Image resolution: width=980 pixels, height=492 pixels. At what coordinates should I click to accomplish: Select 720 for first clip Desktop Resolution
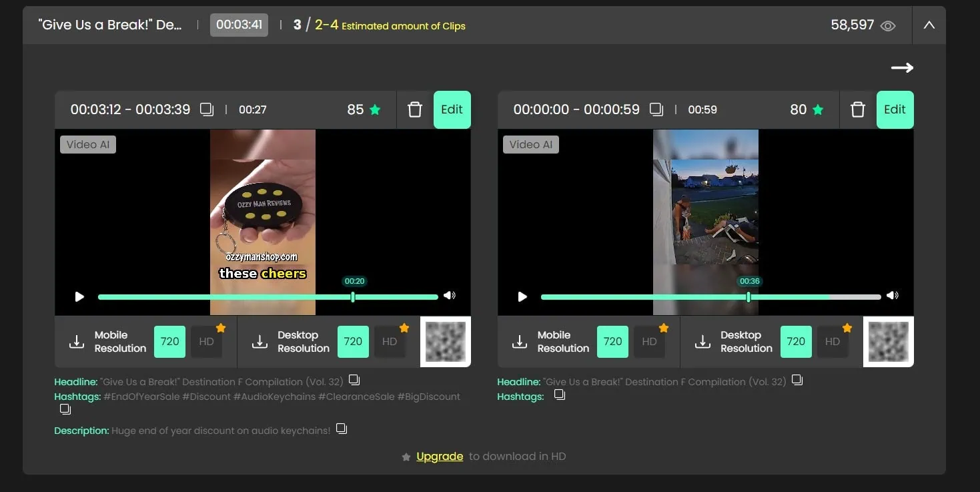(353, 341)
